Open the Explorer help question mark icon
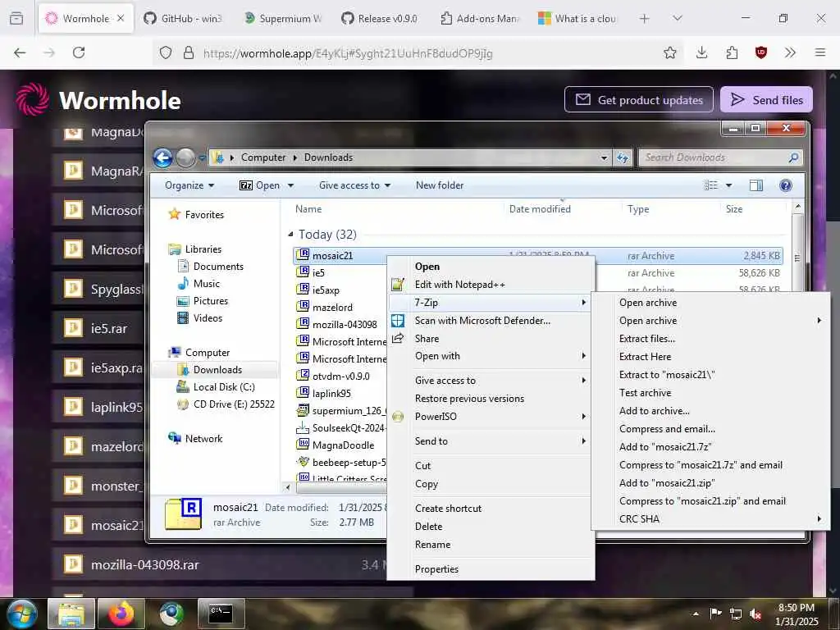Viewport: 840px width, 630px height. tap(785, 185)
